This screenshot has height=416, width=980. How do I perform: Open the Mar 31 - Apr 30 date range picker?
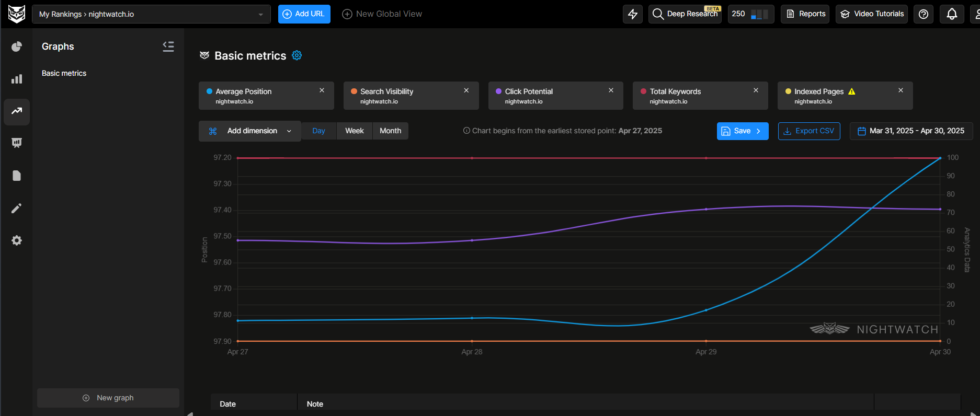[x=911, y=131]
